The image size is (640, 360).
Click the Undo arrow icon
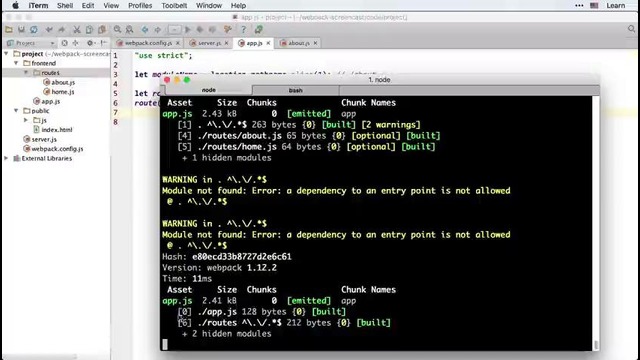pyautogui.click(x=49, y=29)
